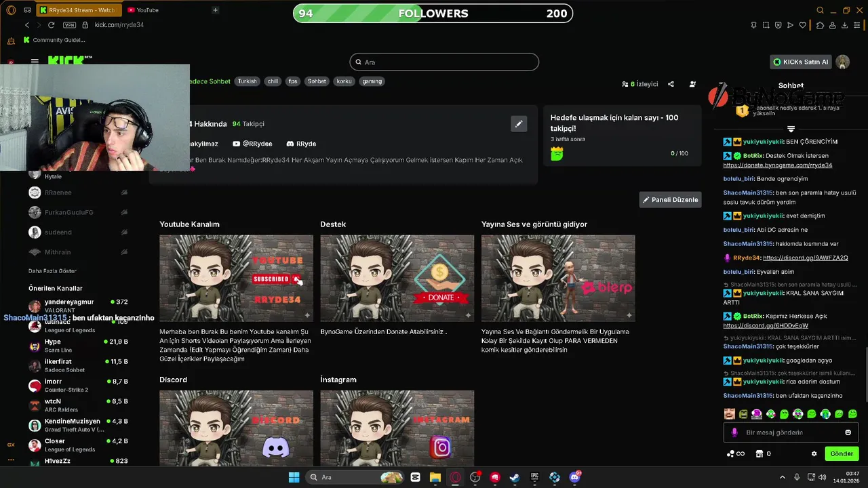Open yandereyagmur recommended channel
Viewport: 868px width, 488px height.
pos(78,306)
